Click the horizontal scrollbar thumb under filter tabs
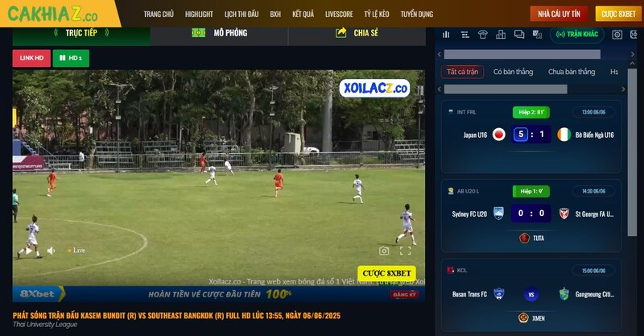Screen dimensions: 644x336 click(506, 89)
